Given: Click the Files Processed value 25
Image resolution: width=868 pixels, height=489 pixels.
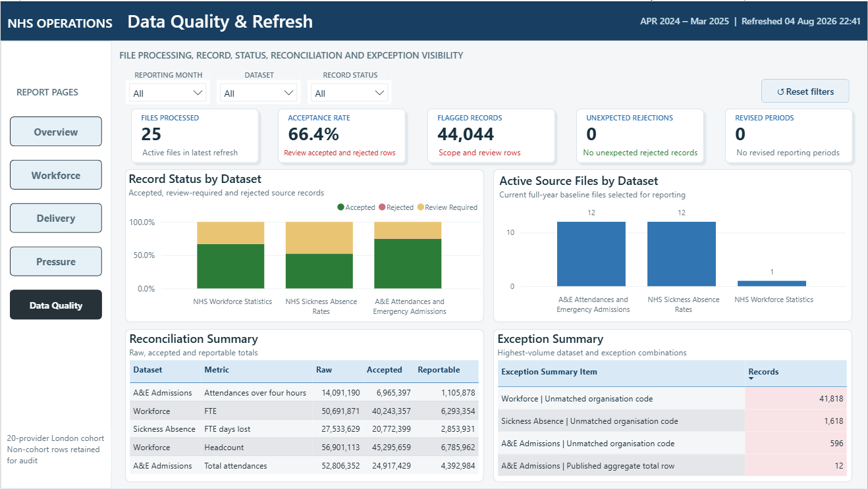Looking at the screenshot, I should [x=151, y=134].
